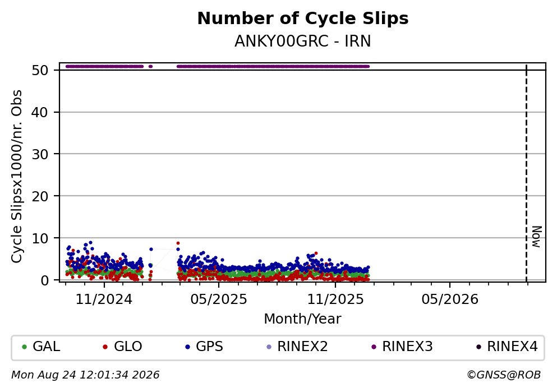Click the 11/2024 x-axis tick label

pyautogui.click(x=104, y=299)
